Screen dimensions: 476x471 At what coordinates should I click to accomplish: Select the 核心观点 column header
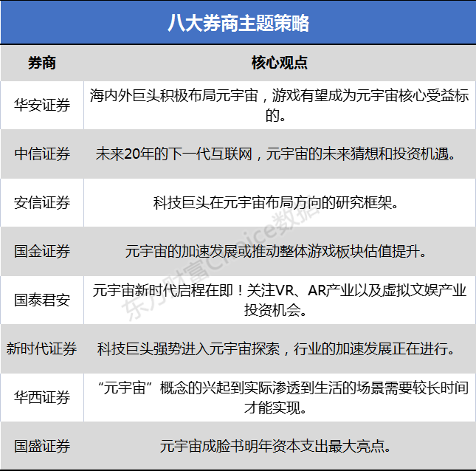coord(280,63)
